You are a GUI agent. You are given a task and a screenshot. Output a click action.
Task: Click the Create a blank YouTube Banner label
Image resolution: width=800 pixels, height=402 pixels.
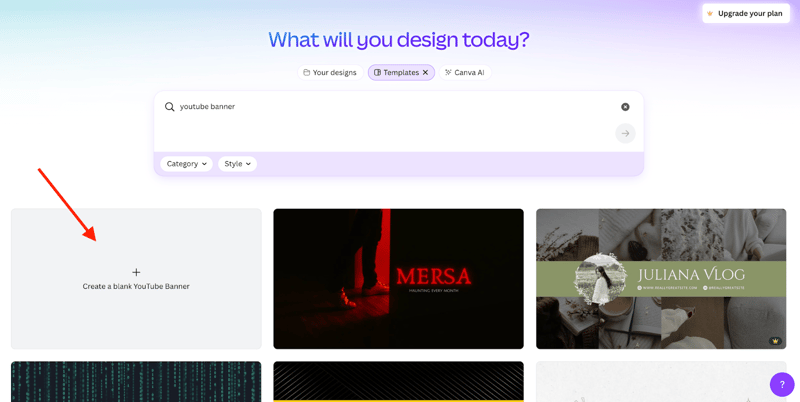click(136, 287)
